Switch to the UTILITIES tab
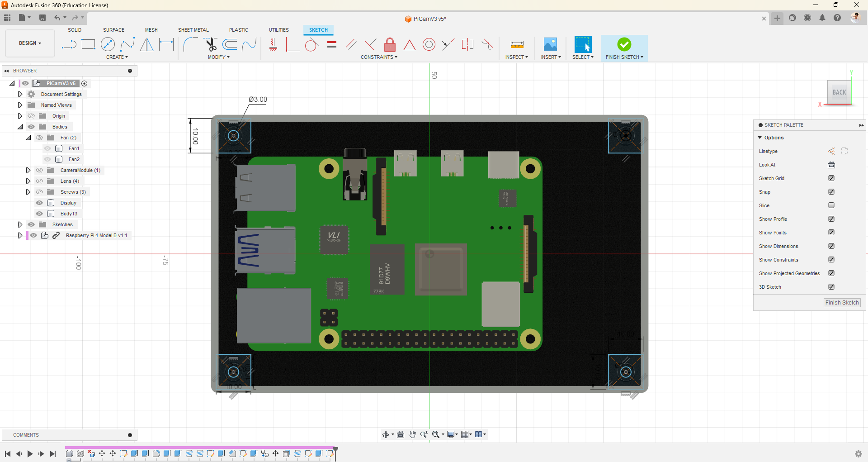Screen dimensions: 868x462 point(279,30)
